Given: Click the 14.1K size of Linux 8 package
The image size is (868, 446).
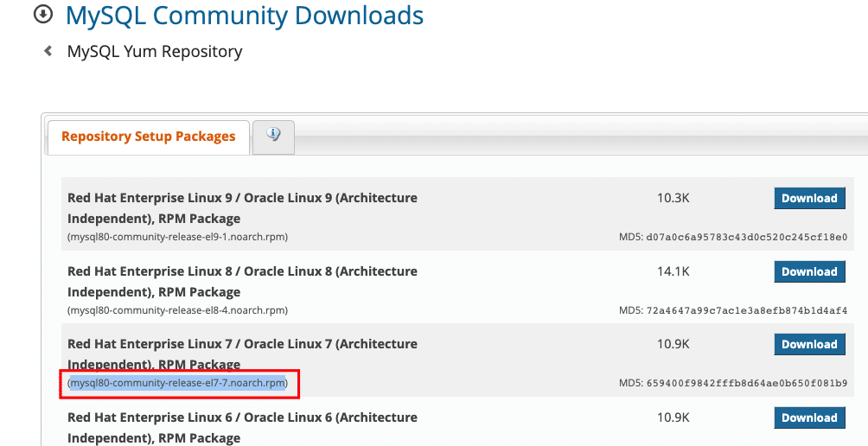Looking at the screenshot, I should coord(673,271).
